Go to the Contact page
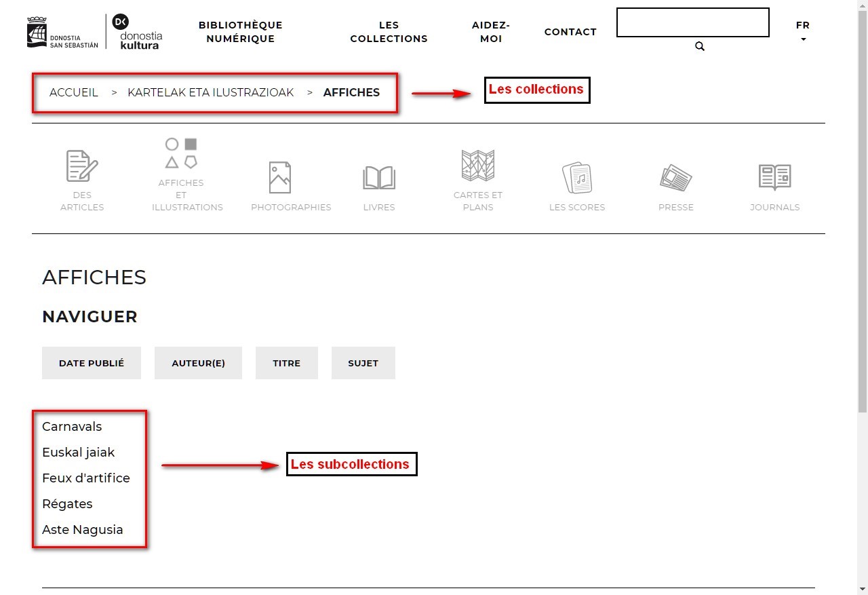Screen dimensions: 868x595 pos(570,32)
